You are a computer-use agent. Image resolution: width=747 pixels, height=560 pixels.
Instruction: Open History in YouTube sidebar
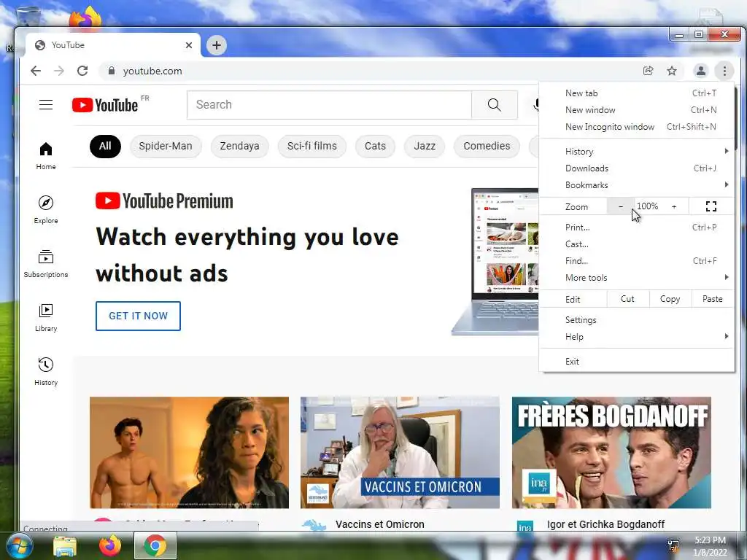46,372
